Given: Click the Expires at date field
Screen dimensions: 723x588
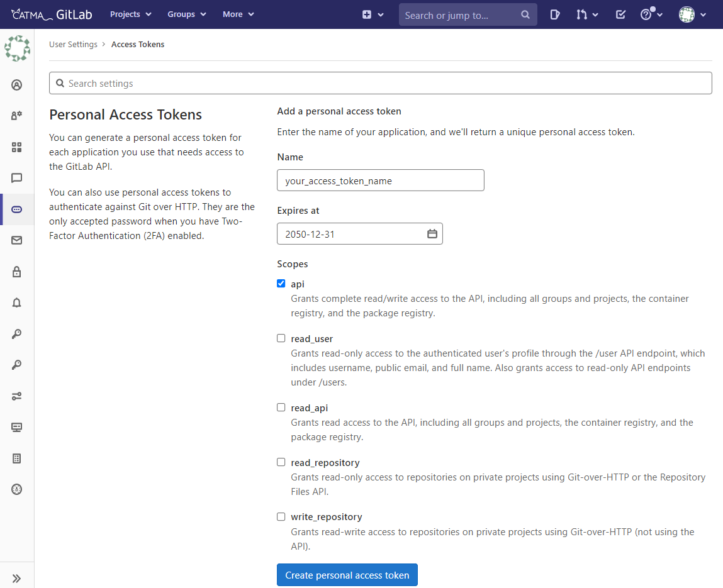Looking at the screenshot, I should coord(360,234).
